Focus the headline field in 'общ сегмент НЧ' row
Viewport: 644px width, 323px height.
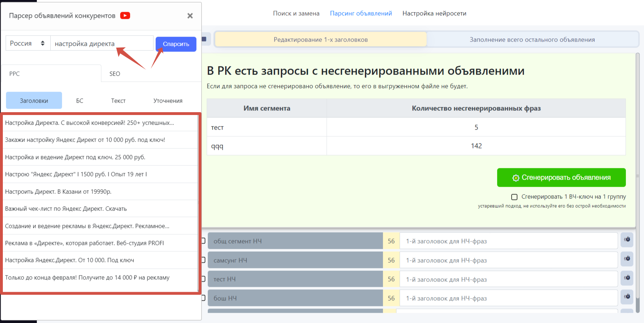[509, 241]
